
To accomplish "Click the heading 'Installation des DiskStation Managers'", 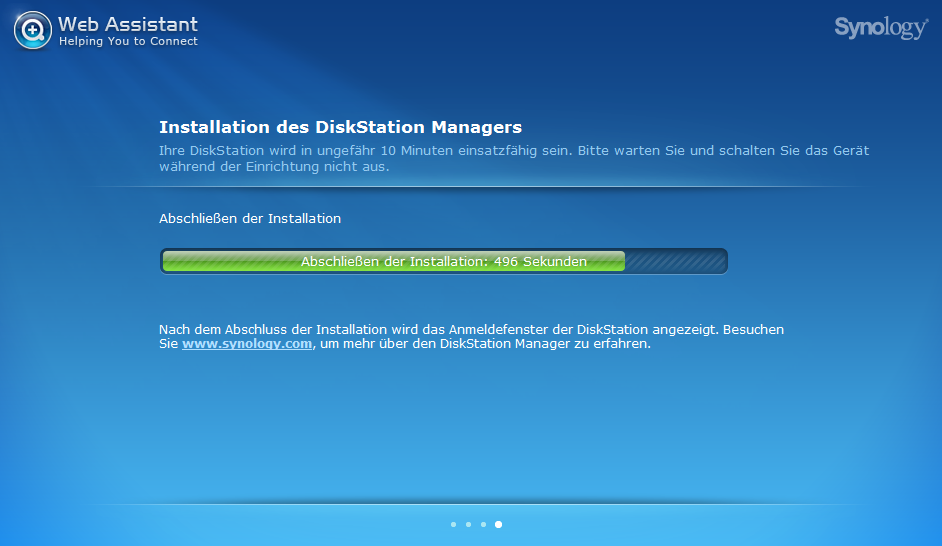I will coord(341,127).
